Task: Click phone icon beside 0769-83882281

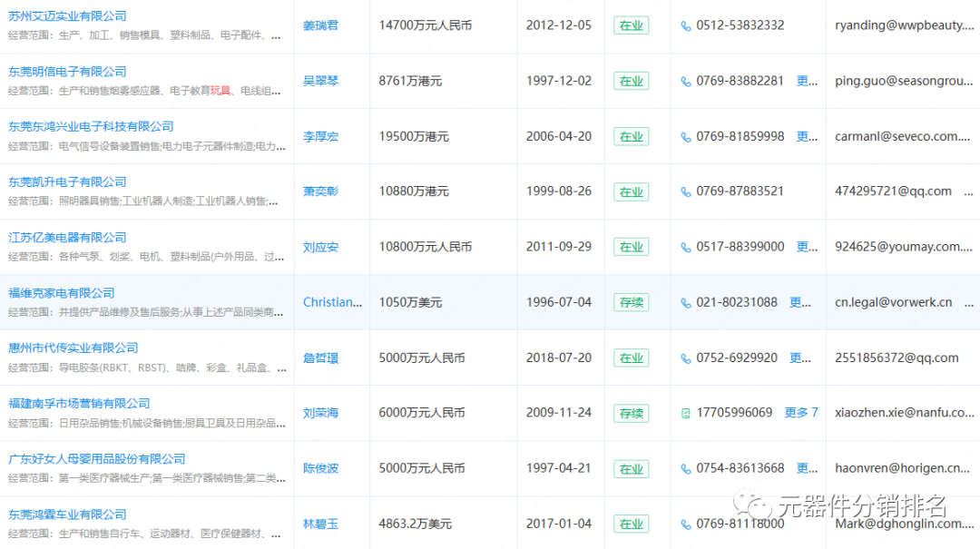Action: click(x=686, y=82)
